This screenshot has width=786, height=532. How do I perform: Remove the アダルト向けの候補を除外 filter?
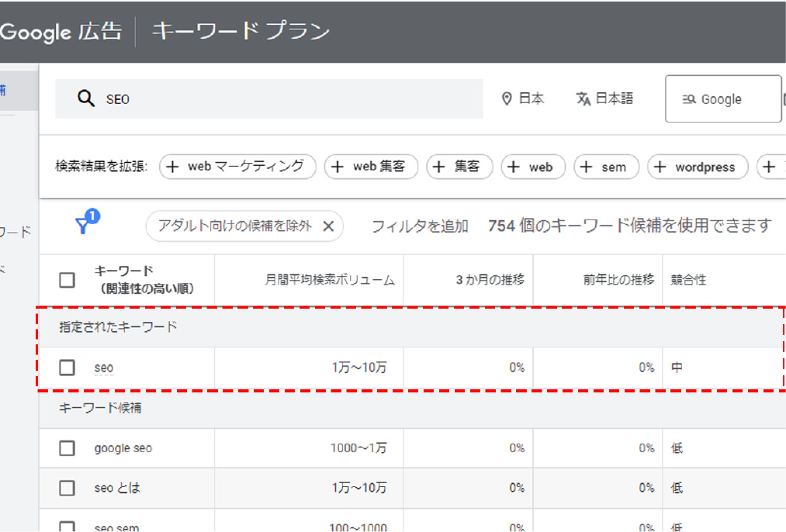point(328,226)
